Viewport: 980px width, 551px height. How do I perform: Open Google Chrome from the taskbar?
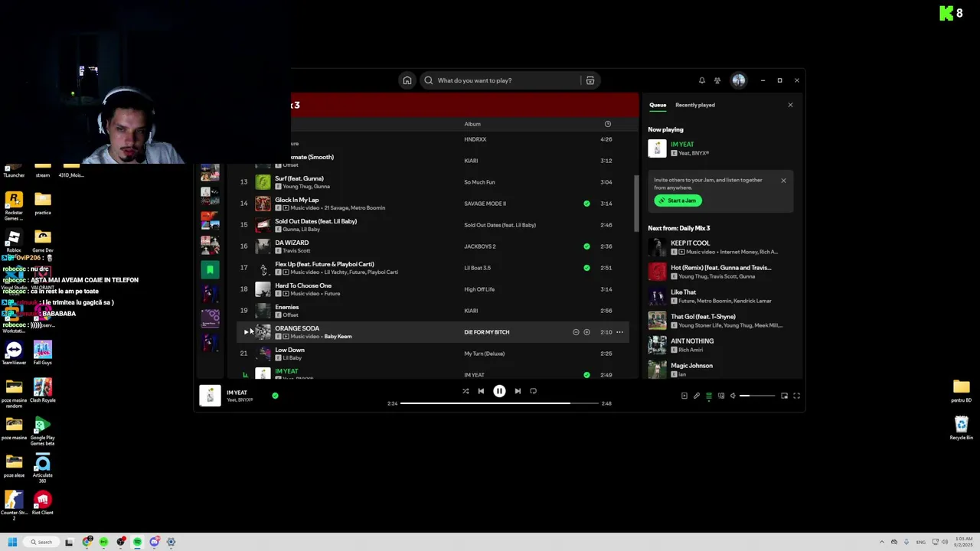(87, 542)
